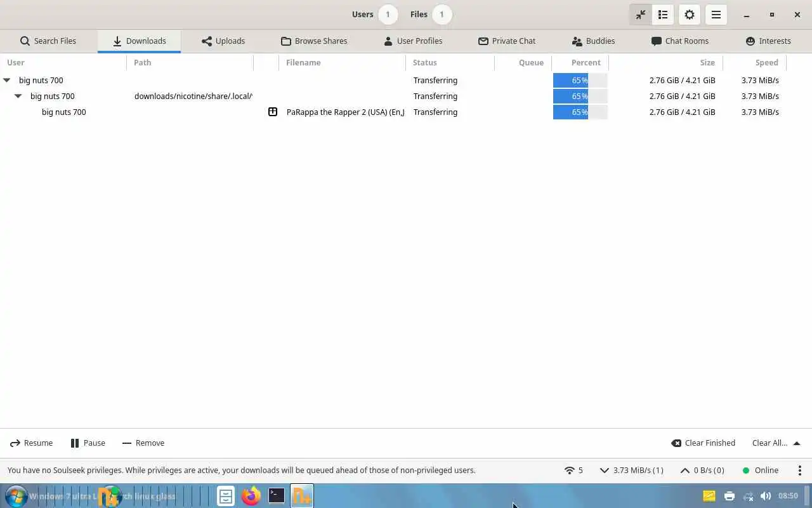The image size is (812, 508).
Task: Sort by the Queue column header
Action: [523, 62]
